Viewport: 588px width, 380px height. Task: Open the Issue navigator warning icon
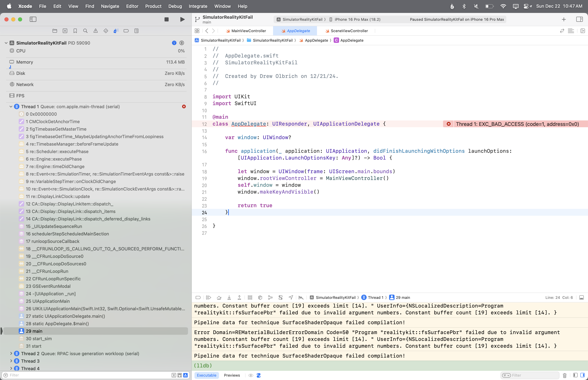click(x=95, y=31)
